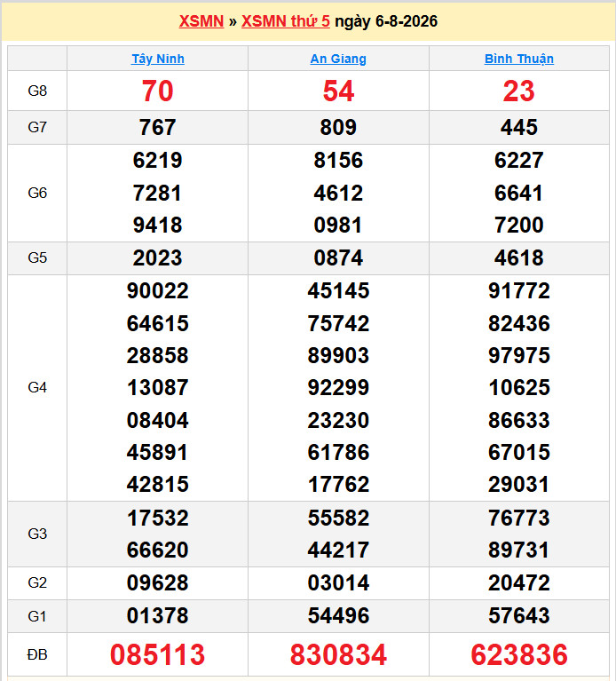Open the An Giang province link
Image resolution: width=616 pixels, height=681 pixels.
click(338, 59)
